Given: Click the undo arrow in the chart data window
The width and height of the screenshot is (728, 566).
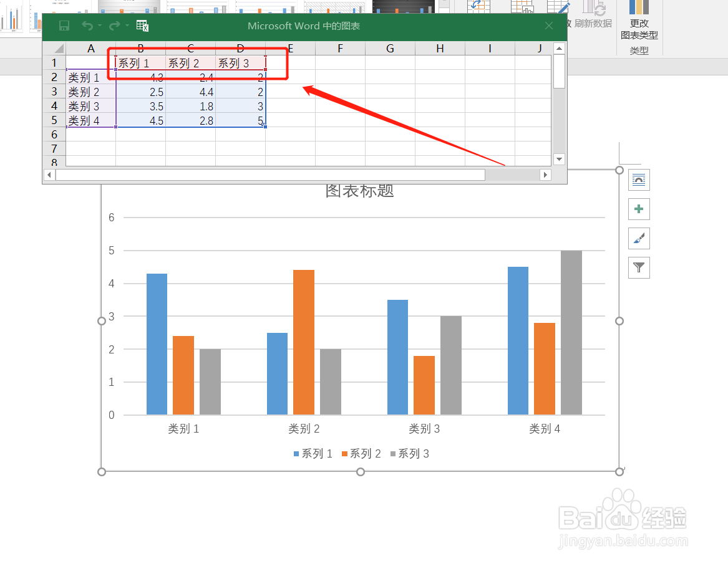Looking at the screenshot, I should click(87, 26).
